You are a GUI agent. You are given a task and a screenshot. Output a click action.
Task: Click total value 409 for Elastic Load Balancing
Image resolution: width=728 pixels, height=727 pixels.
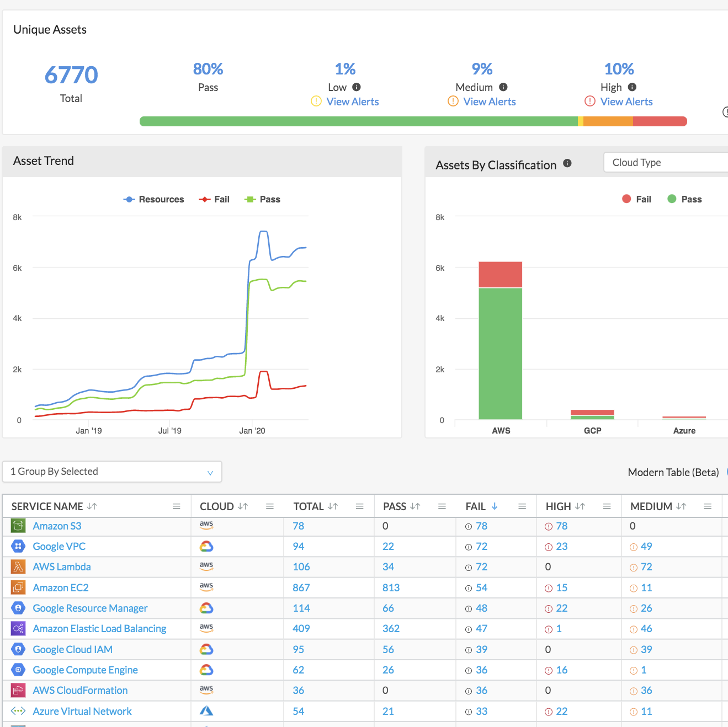point(301,628)
